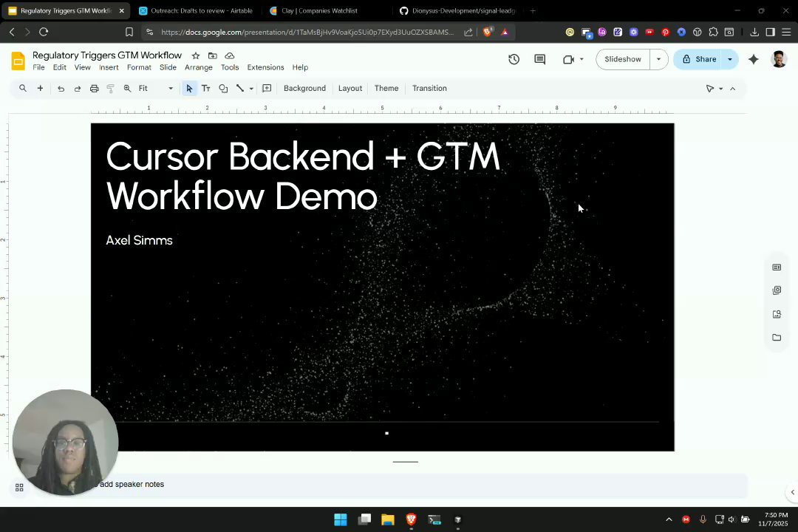Switch to the Dionysus-Development GitHub tab
798x532 pixels.
click(x=458, y=10)
